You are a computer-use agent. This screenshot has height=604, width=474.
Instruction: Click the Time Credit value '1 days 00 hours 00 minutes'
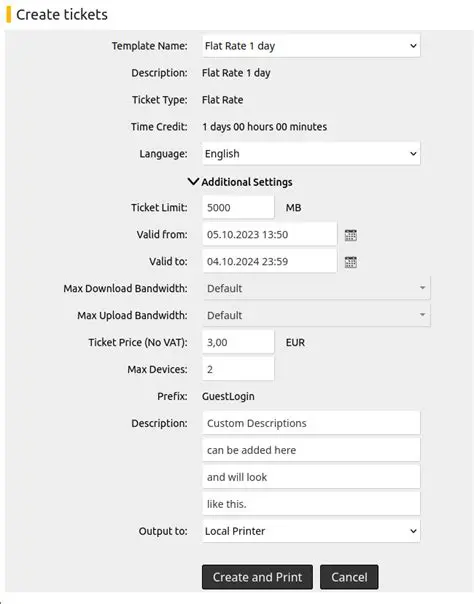pos(265,127)
